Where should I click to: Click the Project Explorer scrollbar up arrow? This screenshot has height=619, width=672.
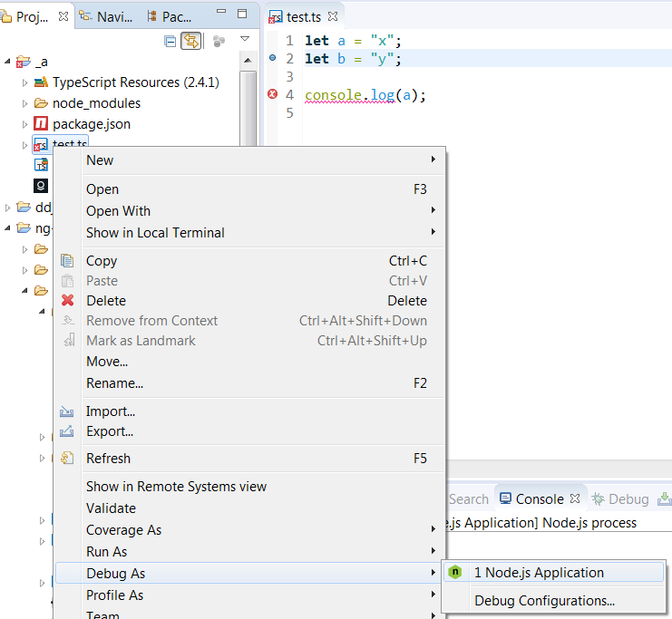[248, 62]
